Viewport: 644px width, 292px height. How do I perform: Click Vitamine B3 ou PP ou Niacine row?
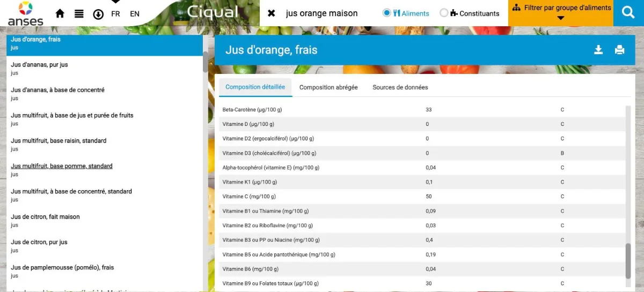422,240
